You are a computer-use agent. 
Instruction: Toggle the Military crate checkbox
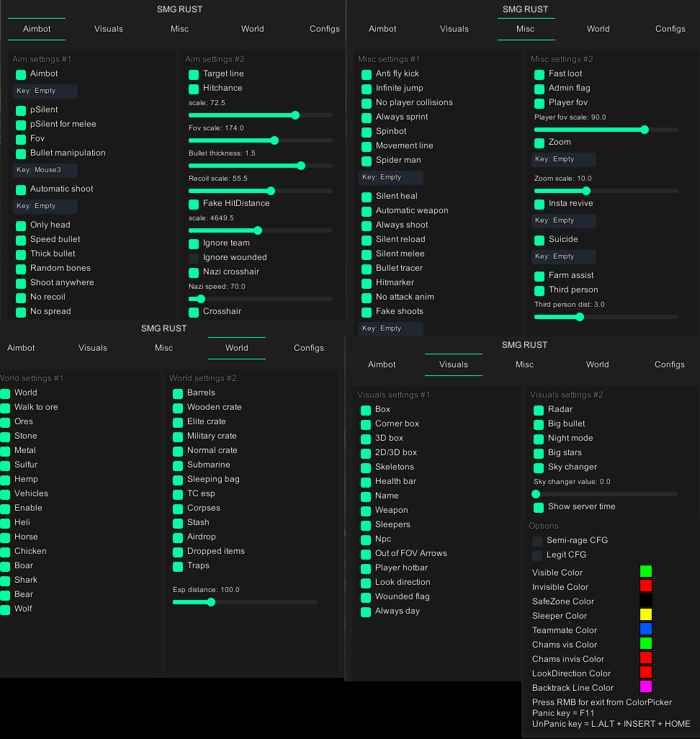coord(178,437)
